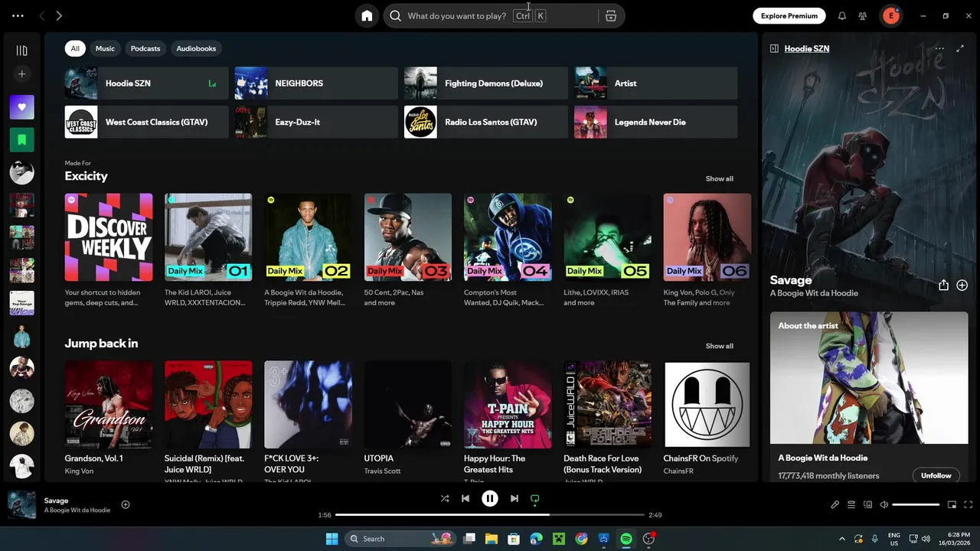Open Hoodie SZN link in panel header
The height and width of the screenshot is (551, 980).
tap(807, 48)
